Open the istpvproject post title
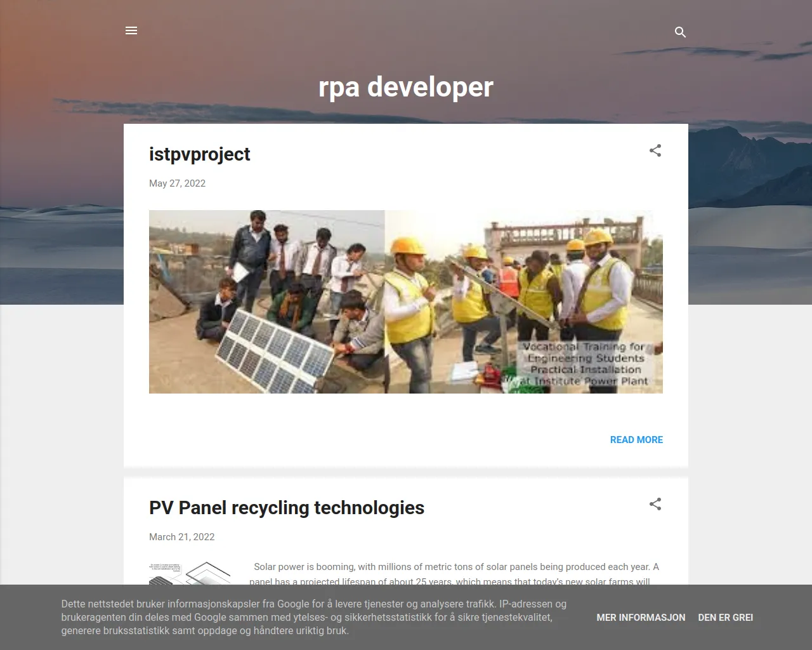The height and width of the screenshot is (650, 812). 199,154
